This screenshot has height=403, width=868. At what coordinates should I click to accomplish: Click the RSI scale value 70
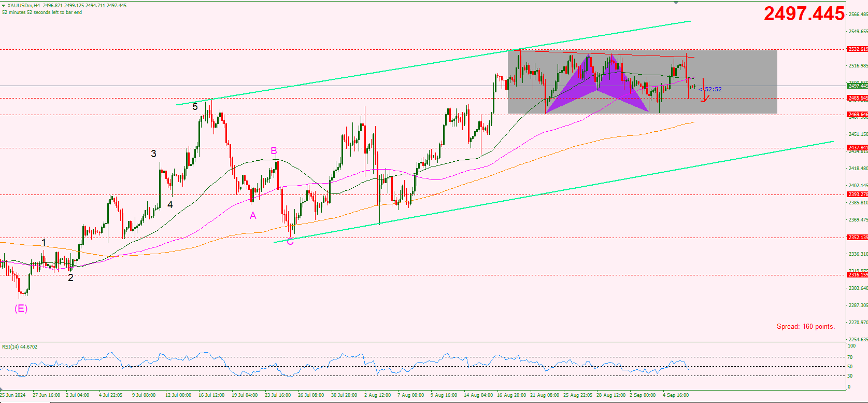tap(850, 357)
